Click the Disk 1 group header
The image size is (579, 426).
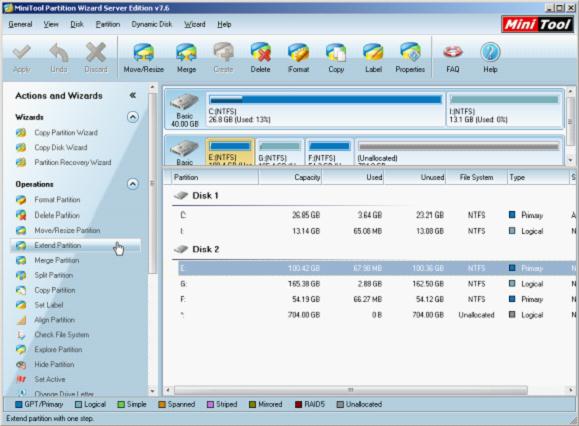(x=196, y=196)
